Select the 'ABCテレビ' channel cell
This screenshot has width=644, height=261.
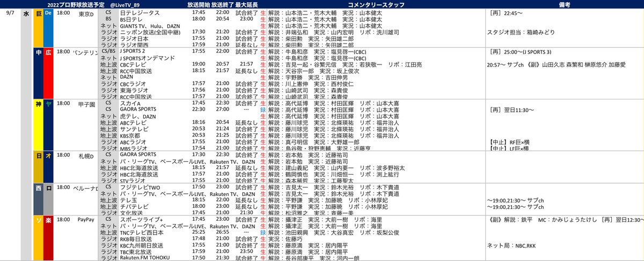point(132,123)
